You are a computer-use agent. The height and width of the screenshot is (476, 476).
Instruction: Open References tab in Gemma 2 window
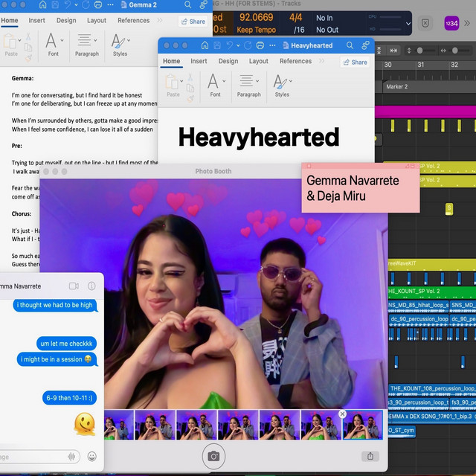134,20
